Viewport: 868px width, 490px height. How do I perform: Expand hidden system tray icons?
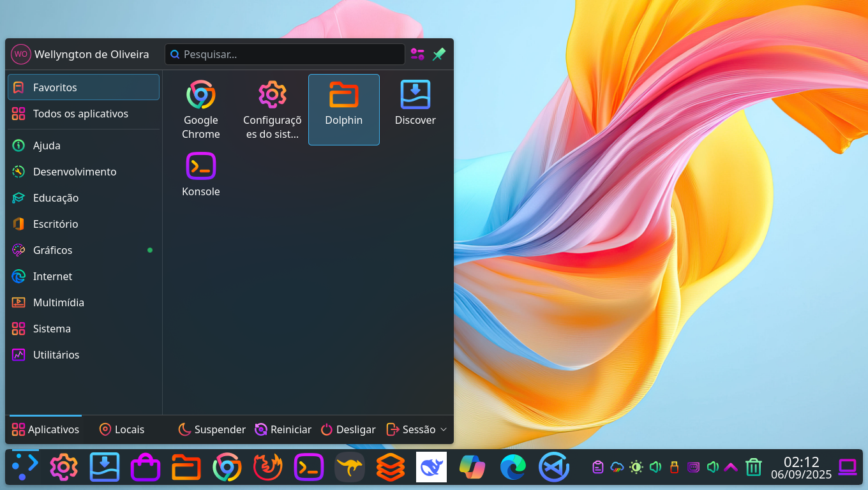point(731,466)
